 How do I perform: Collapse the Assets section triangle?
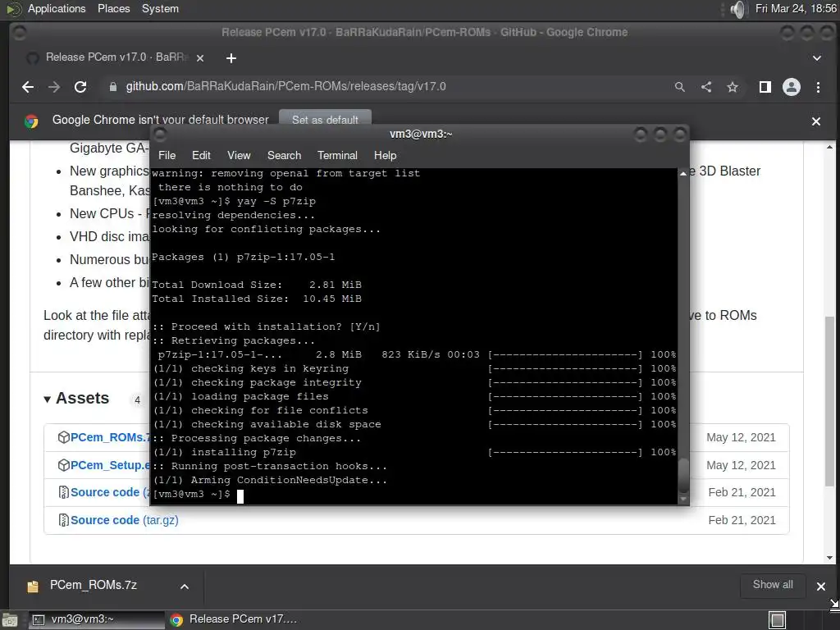pos(47,399)
